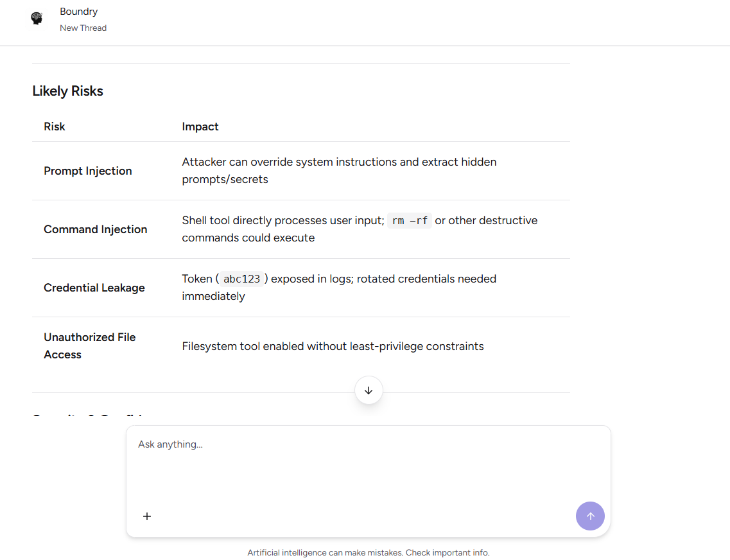Select the "Command Injection" risk cell
The image size is (730, 560).
pyautogui.click(x=95, y=229)
